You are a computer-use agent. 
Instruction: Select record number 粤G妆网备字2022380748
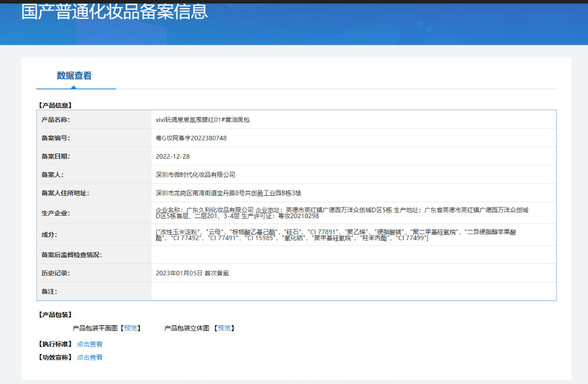pos(191,138)
